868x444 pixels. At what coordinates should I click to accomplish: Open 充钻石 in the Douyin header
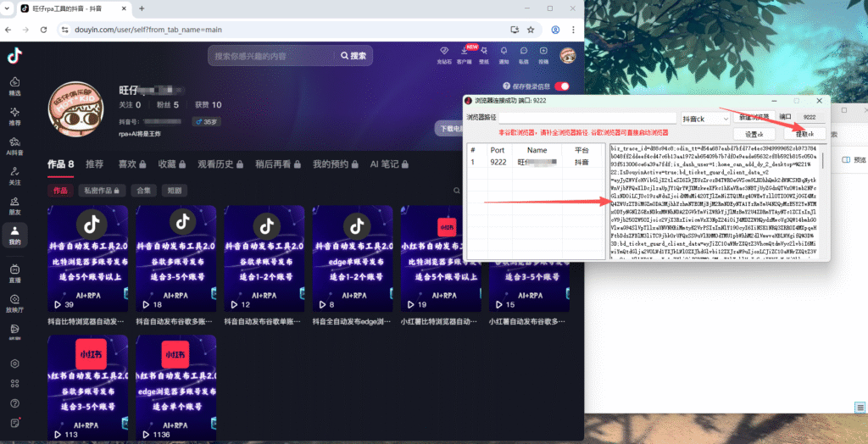tap(444, 55)
